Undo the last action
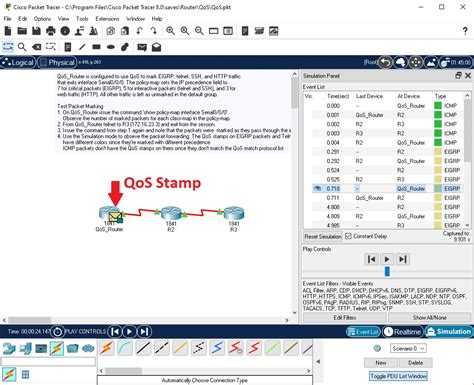This screenshot has height=385, width=474. [139, 31]
